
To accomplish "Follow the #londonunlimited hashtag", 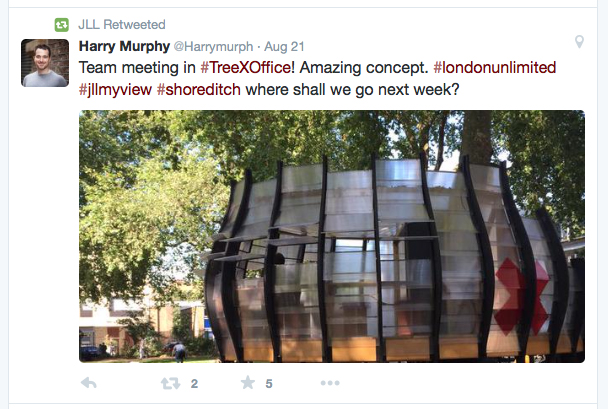I will coord(494,67).
